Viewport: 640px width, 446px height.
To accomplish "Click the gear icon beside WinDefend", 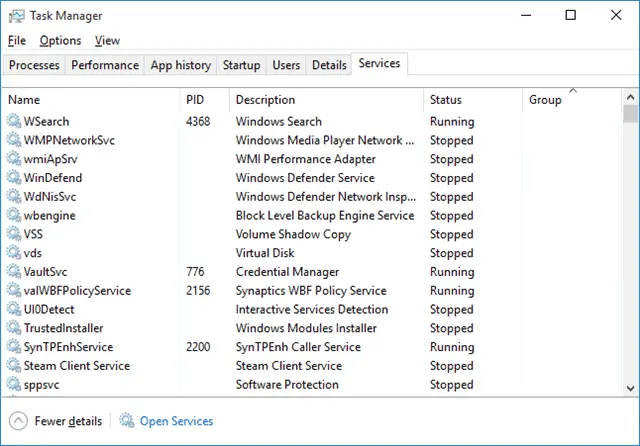I will point(14,178).
